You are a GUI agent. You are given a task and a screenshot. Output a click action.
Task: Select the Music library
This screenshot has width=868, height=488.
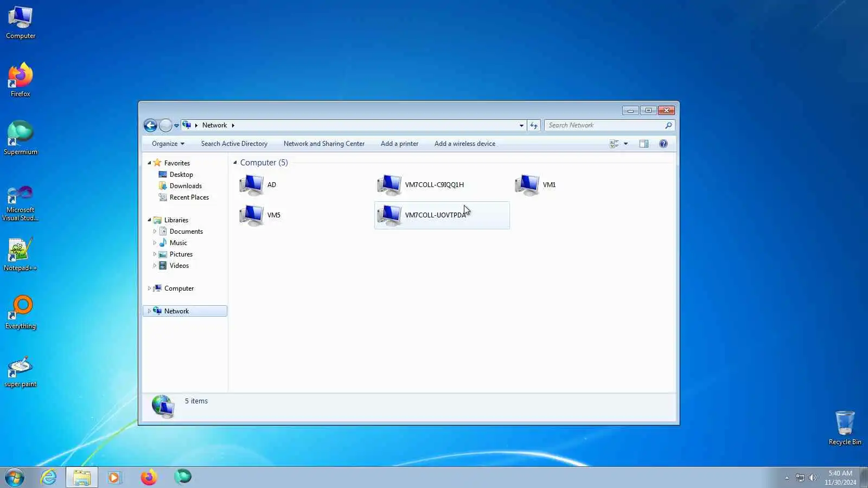(x=178, y=243)
